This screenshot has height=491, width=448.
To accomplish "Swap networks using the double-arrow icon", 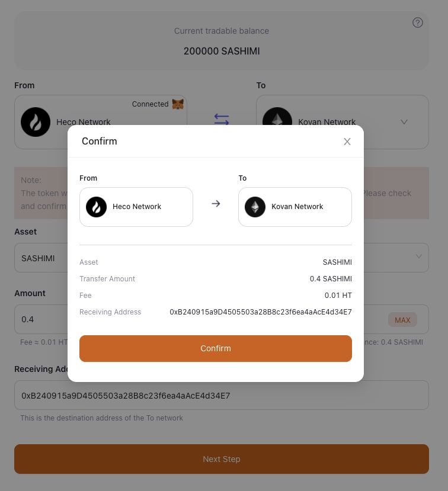I will pyautogui.click(x=222, y=120).
